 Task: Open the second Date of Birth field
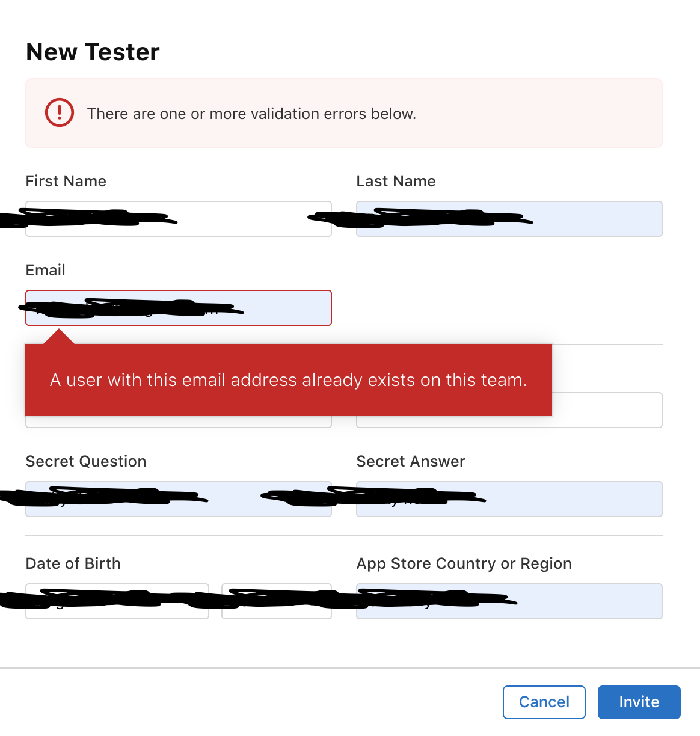[x=276, y=601]
